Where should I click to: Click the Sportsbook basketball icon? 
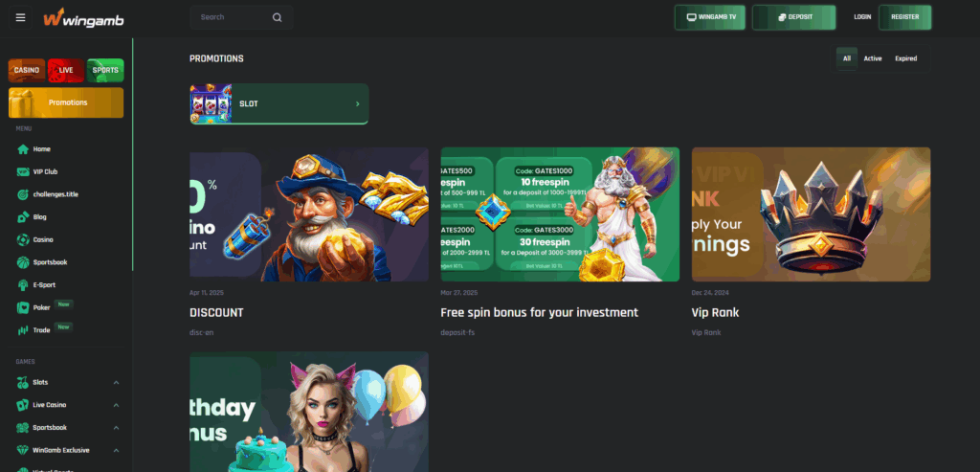click(23, 262)
